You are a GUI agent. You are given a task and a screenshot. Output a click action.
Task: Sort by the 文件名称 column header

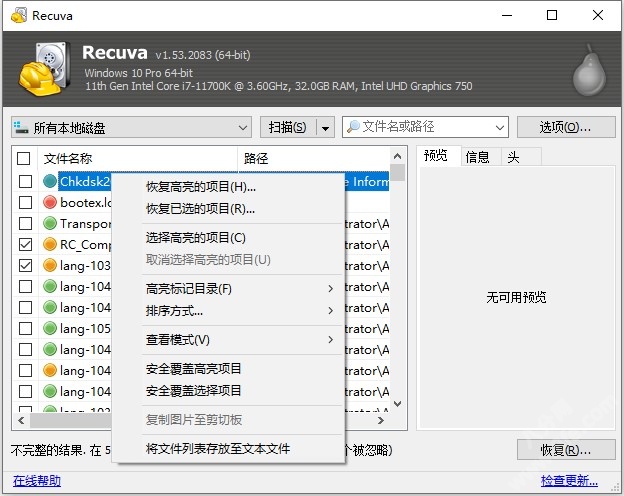(138, 158)
